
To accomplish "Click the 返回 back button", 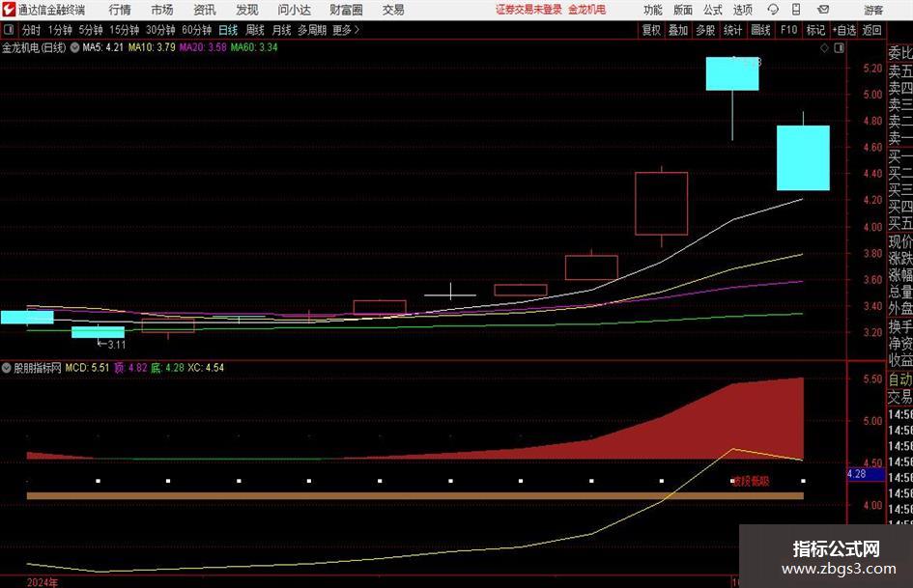I will pos(871,30).
